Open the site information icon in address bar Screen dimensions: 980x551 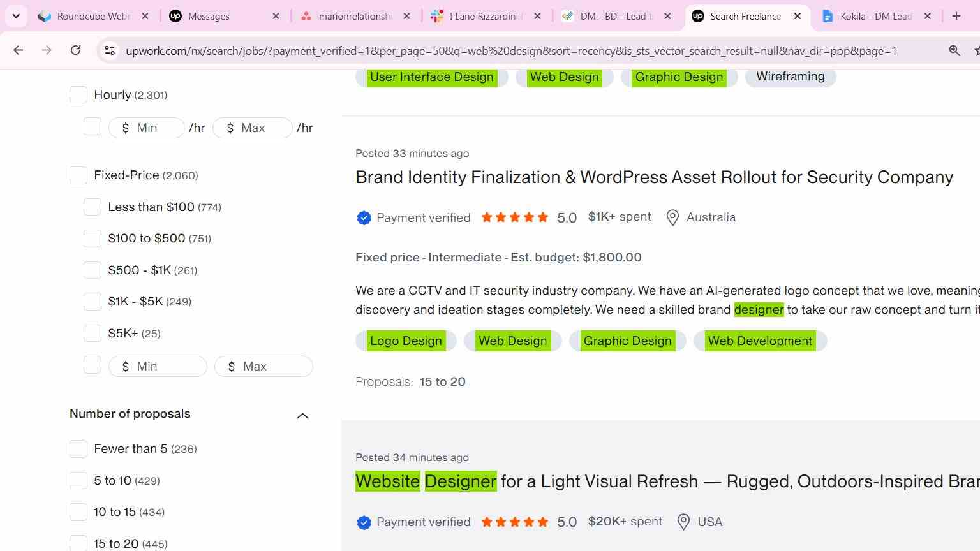[x=110, y=50]
